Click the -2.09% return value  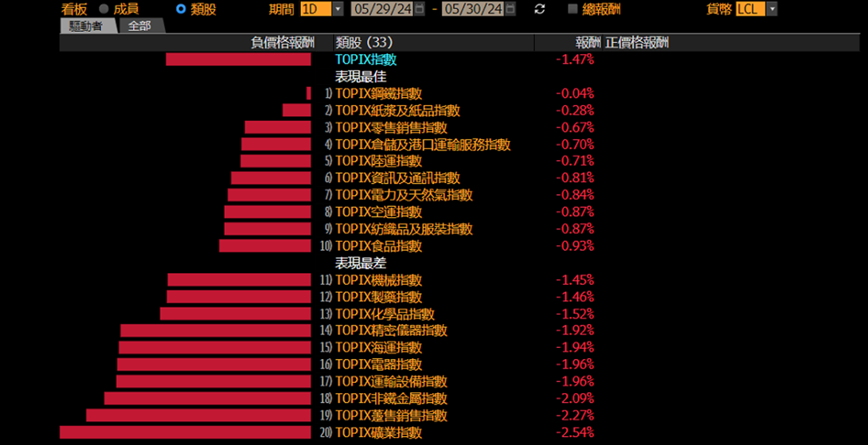click(575, 399)
